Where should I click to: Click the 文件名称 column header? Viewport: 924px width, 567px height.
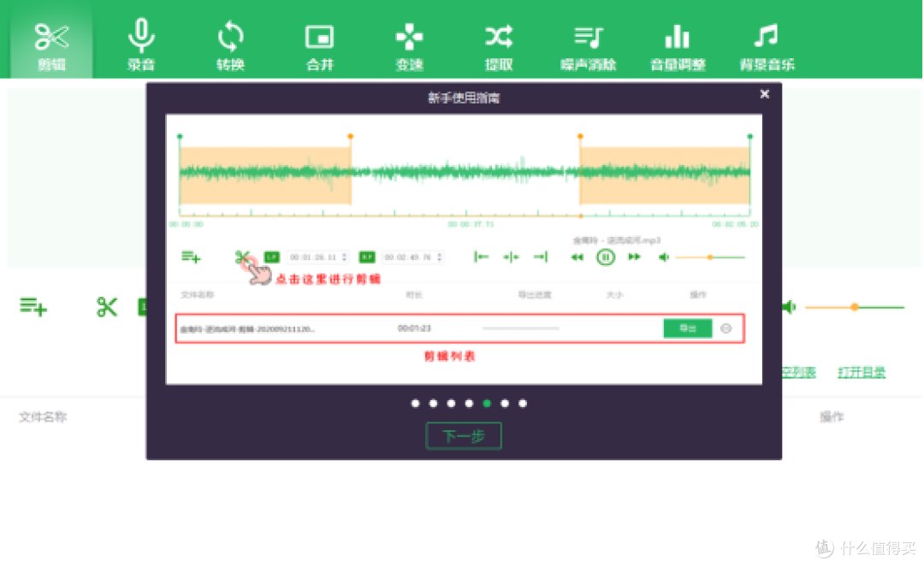pyautogui.click(x=43, y=416)
